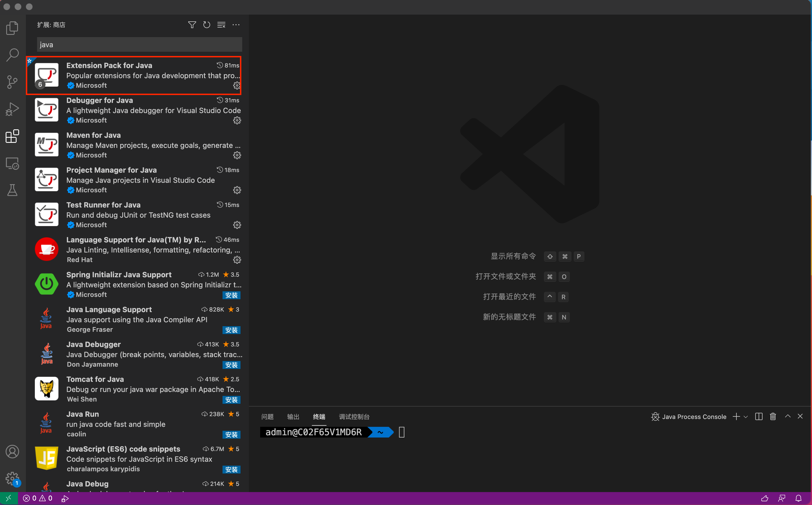This screenshot has width=812, height=505.
Task: Open extensions view more actions menu
Action: 236,25
